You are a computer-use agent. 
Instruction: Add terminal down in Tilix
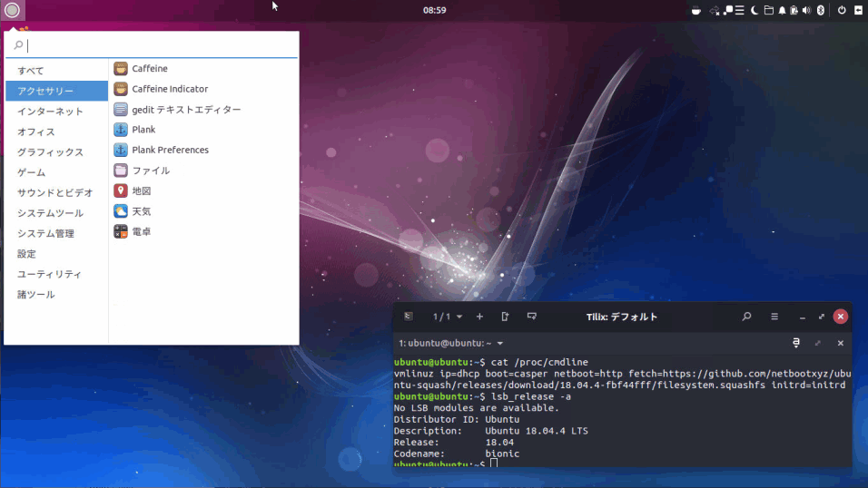(x=531, y=317)
